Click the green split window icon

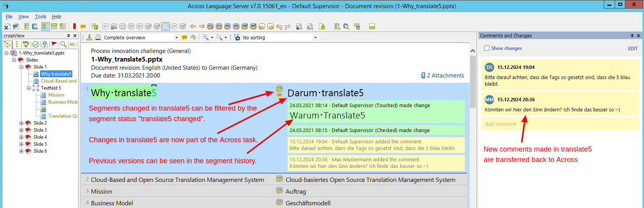372,26
